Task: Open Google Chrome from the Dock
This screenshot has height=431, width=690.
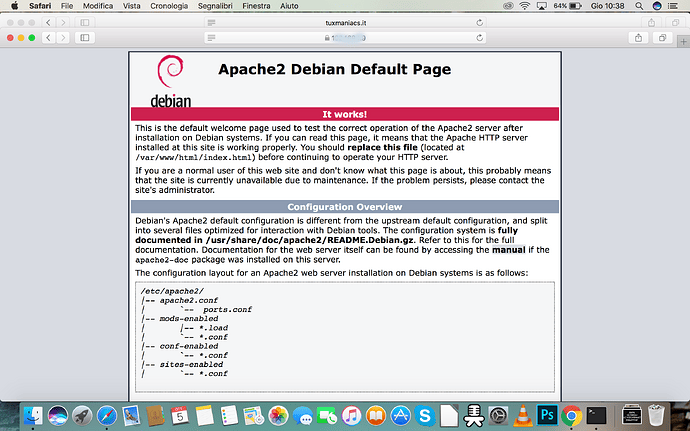Action: (571, 416)
